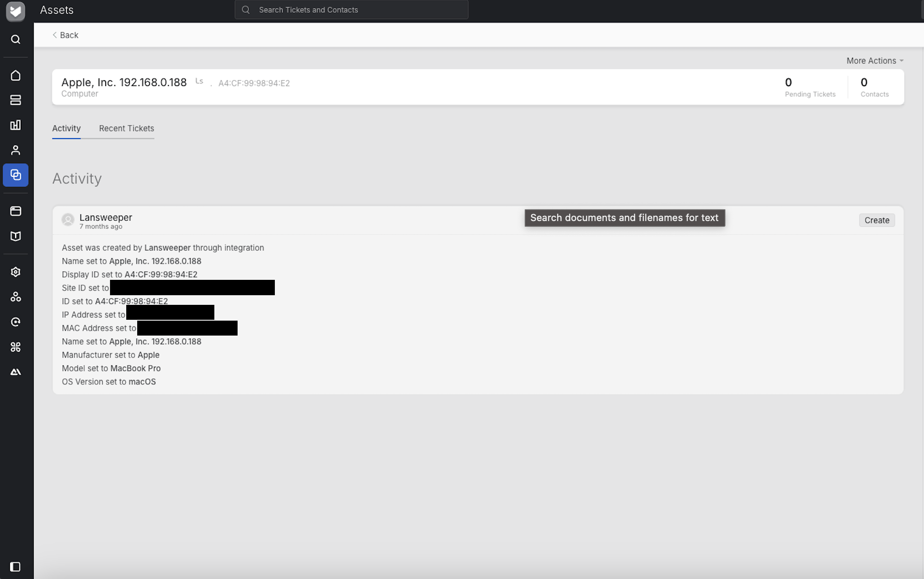Image resolution: width=924 pixels, height=579 pixels.
Task: Click the Assets page title
Action: (x=57, y=10)
